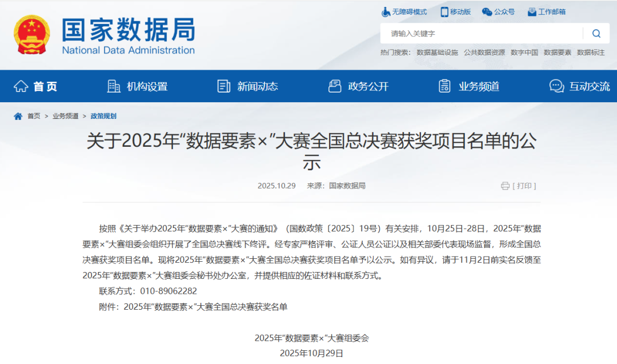This screenshot has height=364, width=617.
Task: Open the 机构设置 navigation menu
Action: (x=138, y=86)
